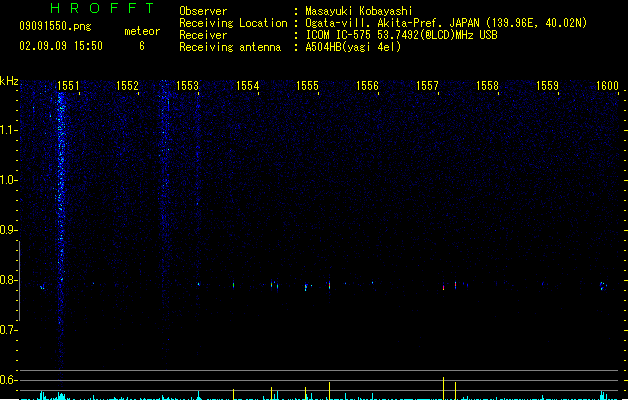The width and height of the screenshot is (629, 400).
Task: Click the 1559 time axis marker
Action: tap(548, 86)
